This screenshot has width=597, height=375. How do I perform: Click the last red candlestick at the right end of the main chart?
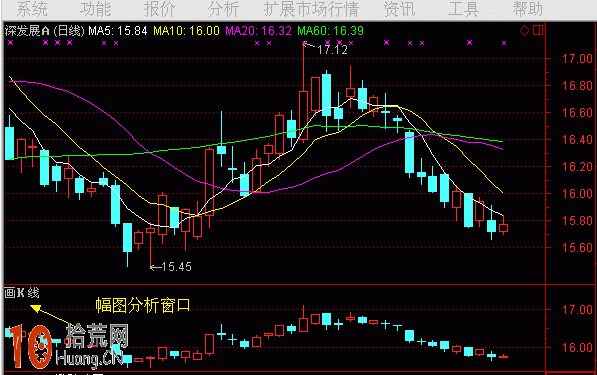503,228
